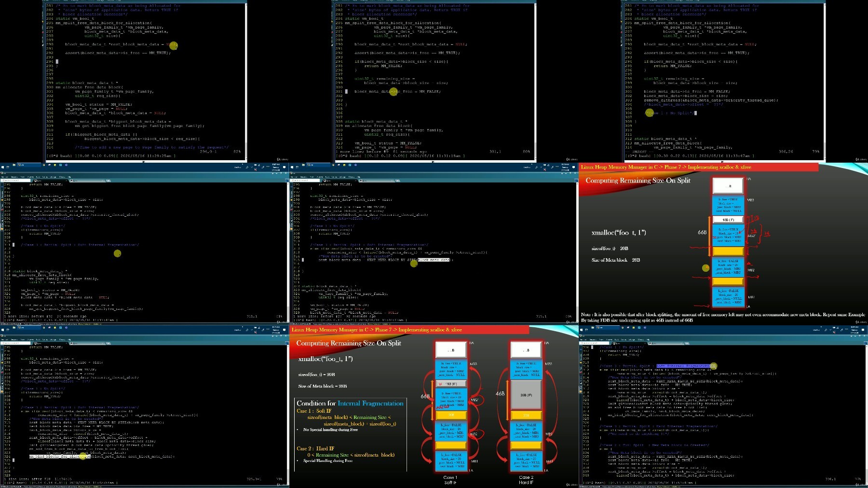Click the '46B' label beside the Hard IF diagram
Viewport: 868px width, 488px height.
tap(500, 393)
